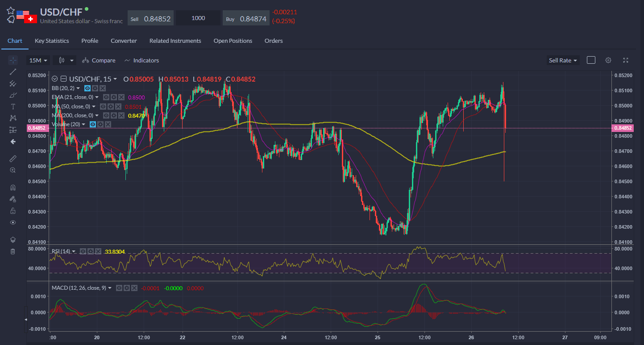Hide the Volume (20) indicator
644x345 pixels.
(x=93, y=124)
